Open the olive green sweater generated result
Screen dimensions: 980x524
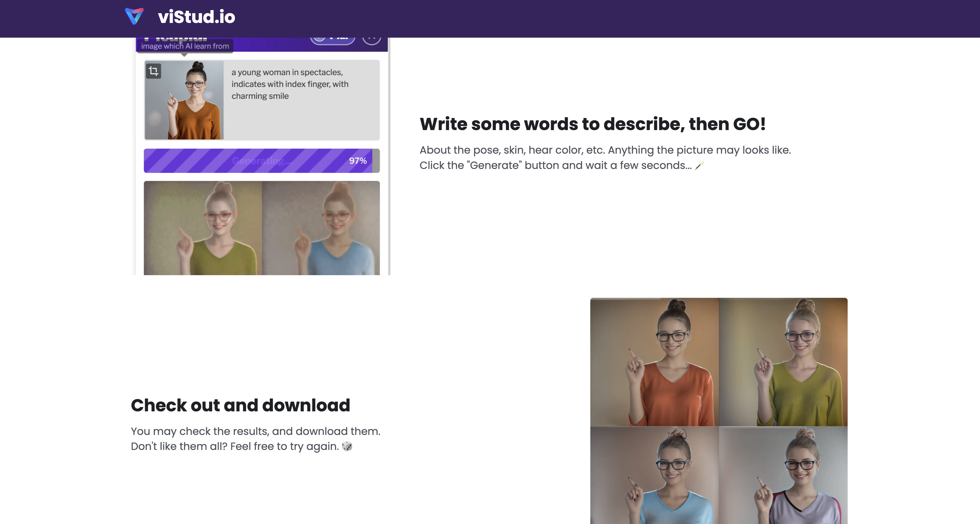[x=783, y=362]
